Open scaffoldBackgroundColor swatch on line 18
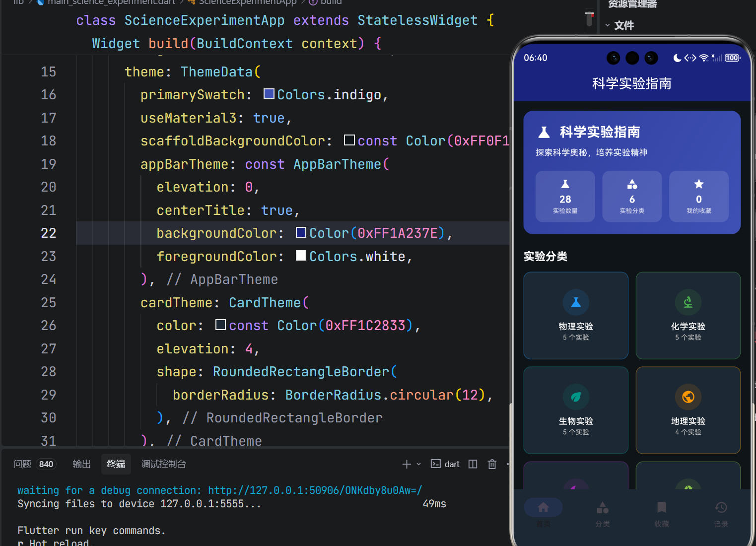The width and height of the screenshot is (756, 546). 349,140
